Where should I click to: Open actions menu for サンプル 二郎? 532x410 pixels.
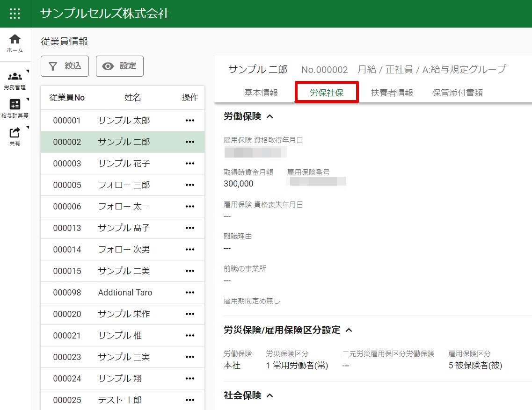[190, 142]
